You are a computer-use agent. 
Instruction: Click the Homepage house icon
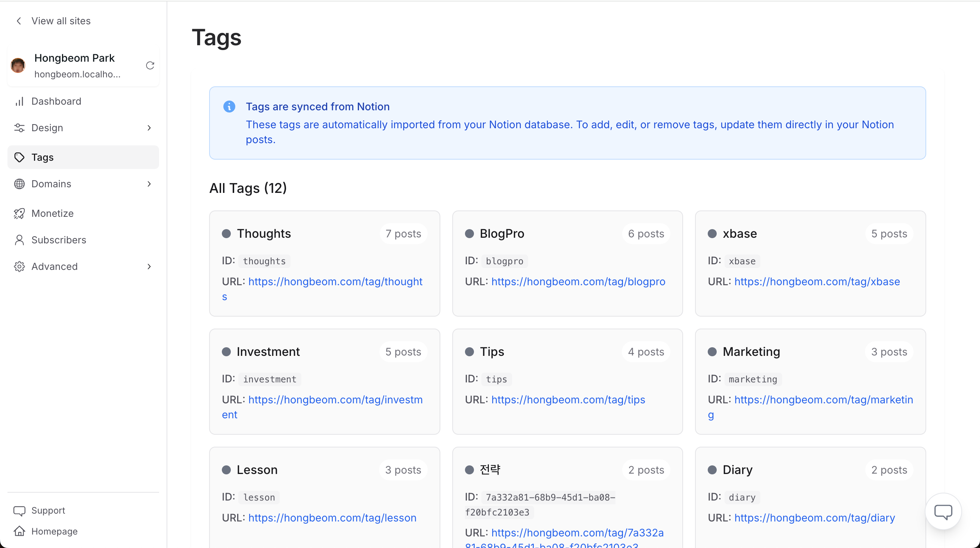(x=19, y=531)
